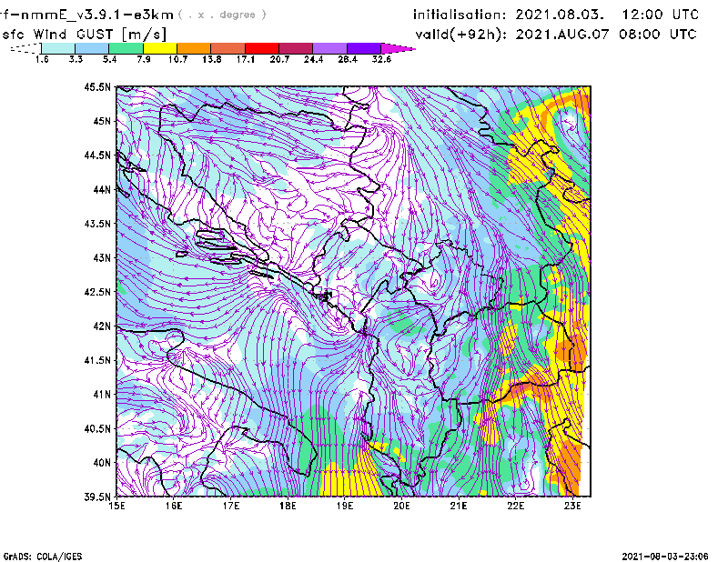
Task: Click the crimson 20.7–24.4 legend swatch
Action: click(x=296, y=48)
